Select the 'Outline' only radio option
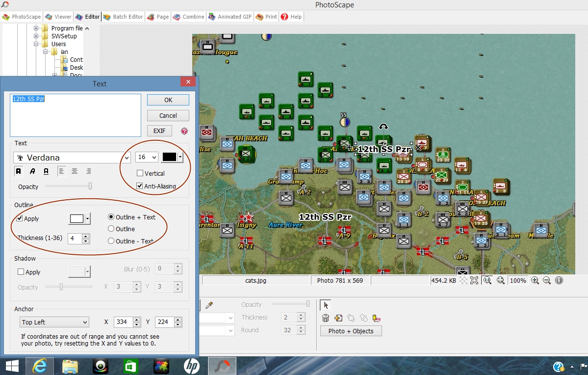This screenshot has width=588, height=375. [x=111, y=229]
